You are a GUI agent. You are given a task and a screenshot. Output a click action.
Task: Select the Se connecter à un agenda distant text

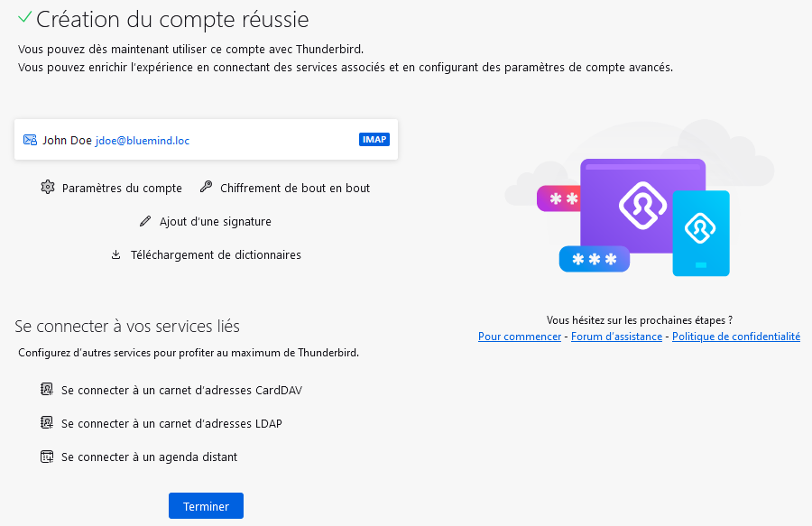(x=149, y=457)
